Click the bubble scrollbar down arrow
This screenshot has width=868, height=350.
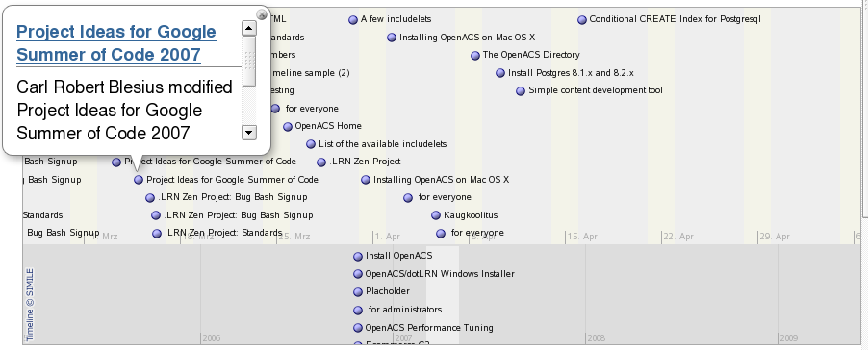point(249,132)
